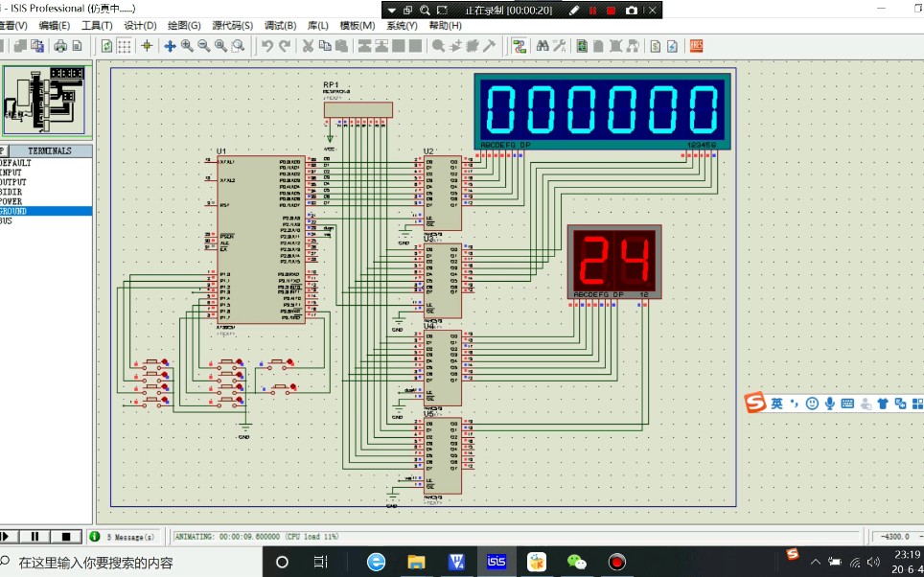Select the pan (center view) arrows icon
Image resolution: width=924 pixels, height=577 pixels.
pyautogui.click(x=170, y=46)
